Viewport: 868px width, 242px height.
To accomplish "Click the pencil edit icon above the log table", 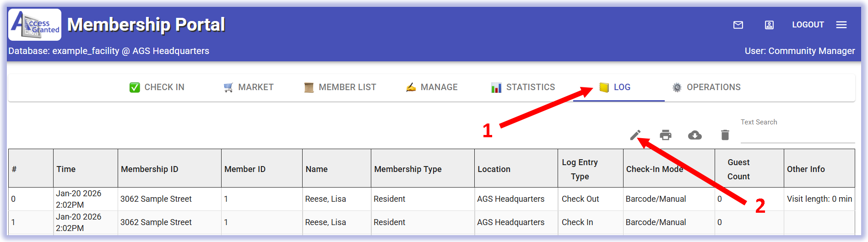I will [x=635, y=135].
